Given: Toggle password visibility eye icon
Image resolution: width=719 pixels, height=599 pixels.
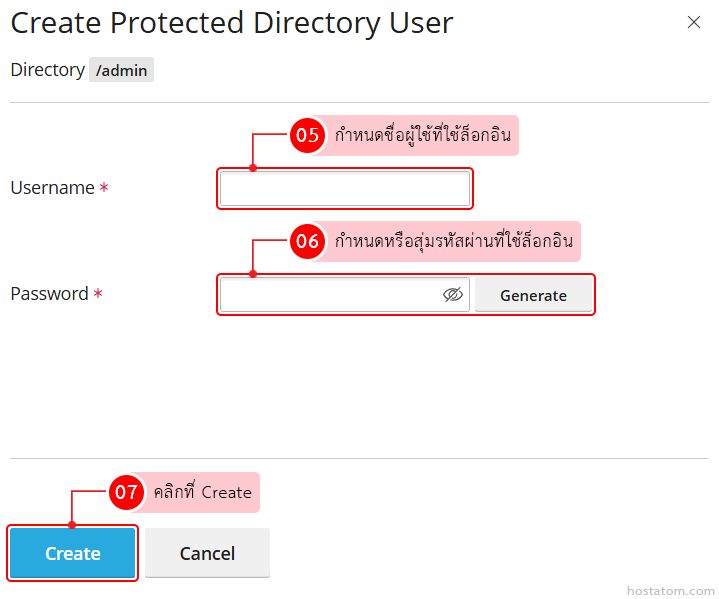Looking at the screenshot, I should point(453,295).
